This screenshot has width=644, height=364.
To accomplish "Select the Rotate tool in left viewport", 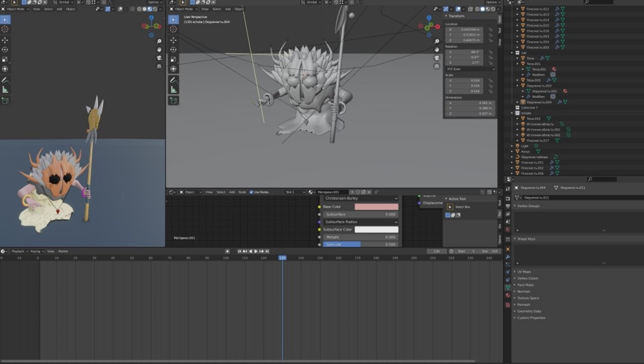I will click(x=5, y=50).
